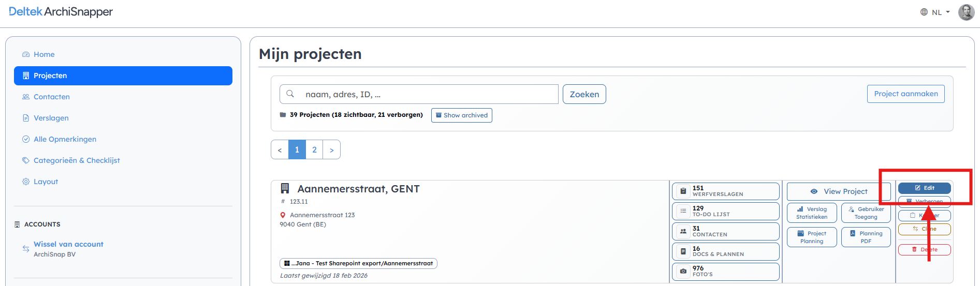Image resolution: width=980 pixels, height=286 pixels.
Task: Toggle Show archived projects
Action: [462, 115]
